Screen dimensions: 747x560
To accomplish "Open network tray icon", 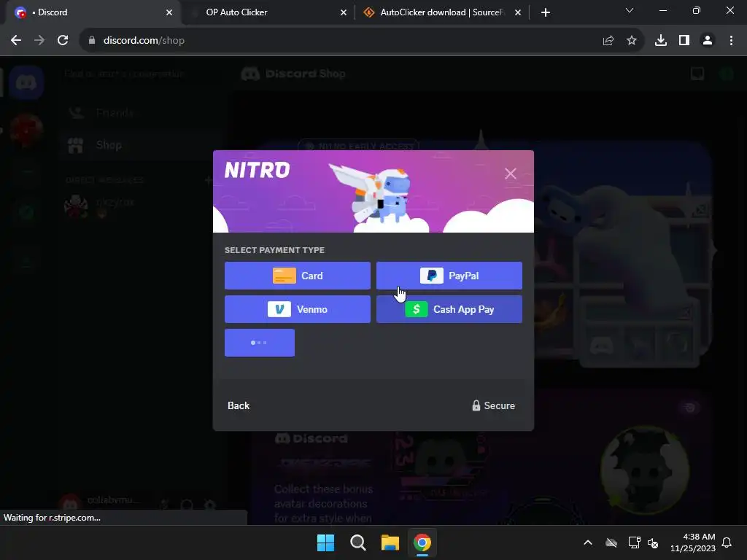I will pyautogui.click(x=634, y=542).
